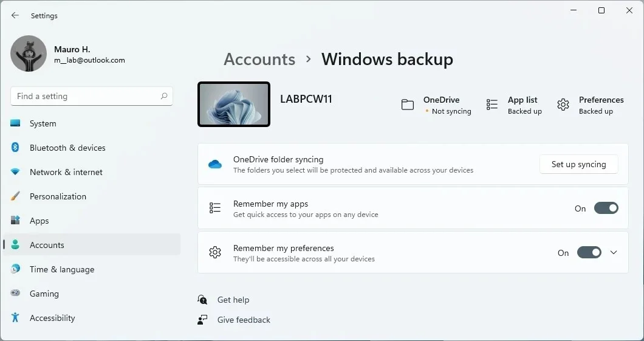
Task: Click the Preferences gear icon in header
Action: pos(563,105)
